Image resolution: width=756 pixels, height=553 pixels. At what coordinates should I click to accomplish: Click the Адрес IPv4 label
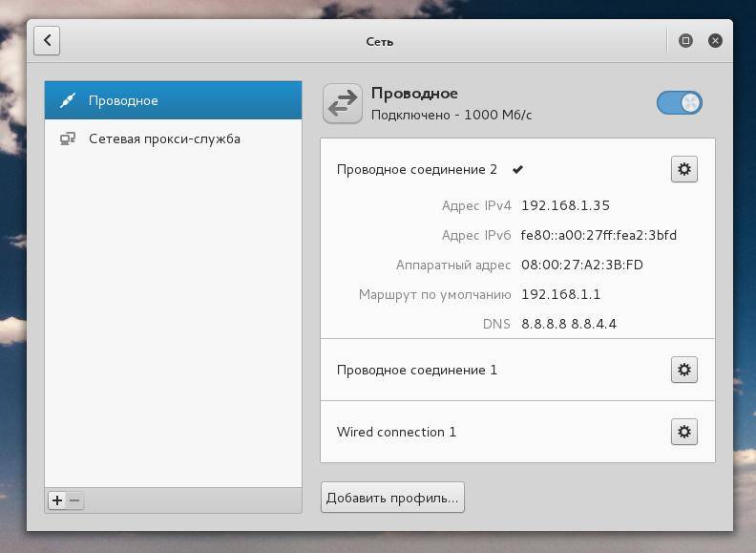476,206
